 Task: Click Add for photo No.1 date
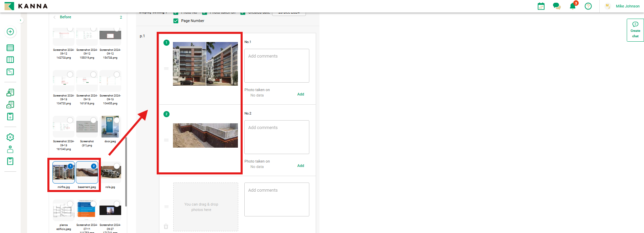pyautogui.click(x=301, y=94)
